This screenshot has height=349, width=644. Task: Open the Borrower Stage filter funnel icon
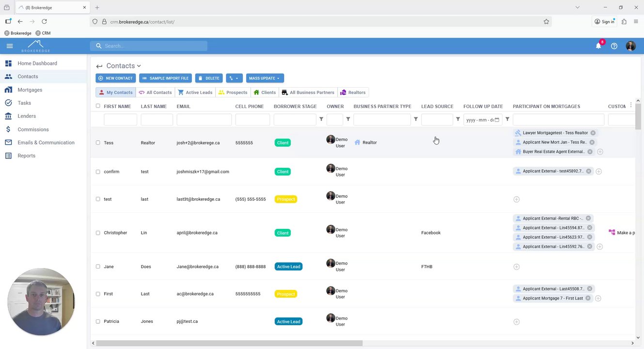click(x=321, y=119)
